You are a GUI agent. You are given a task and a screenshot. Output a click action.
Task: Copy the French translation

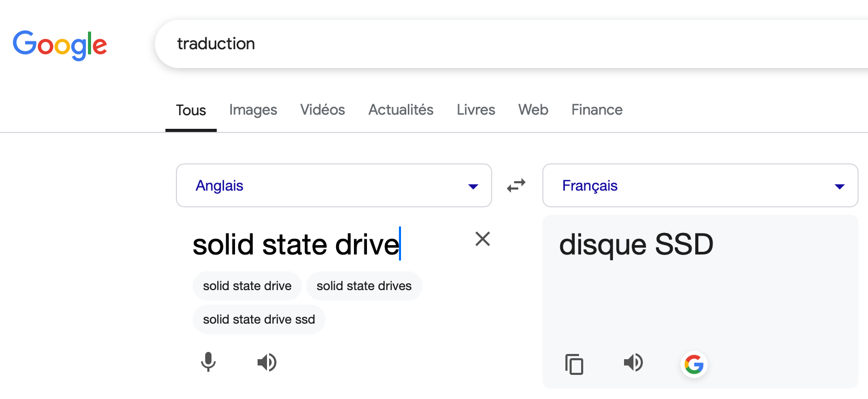574,364
